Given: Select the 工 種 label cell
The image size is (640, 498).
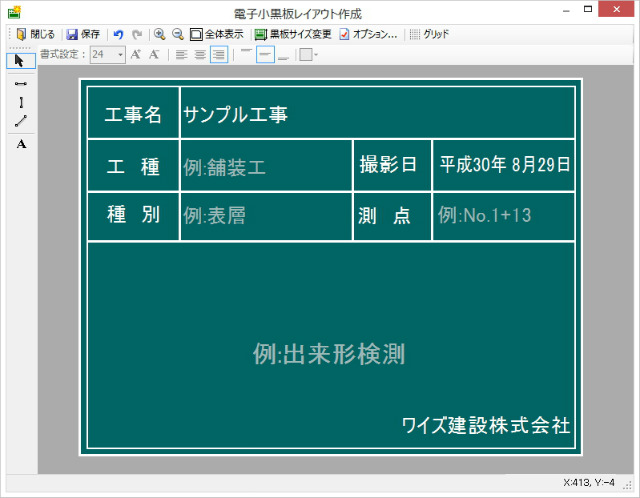Looking at the screenshot, I should tap(133, 165).
